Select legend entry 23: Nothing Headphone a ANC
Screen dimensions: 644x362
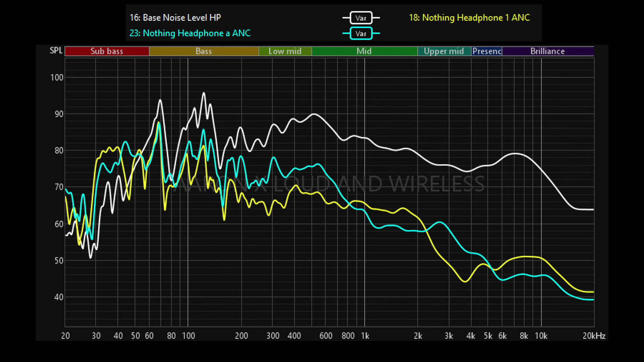pos(190,33)
